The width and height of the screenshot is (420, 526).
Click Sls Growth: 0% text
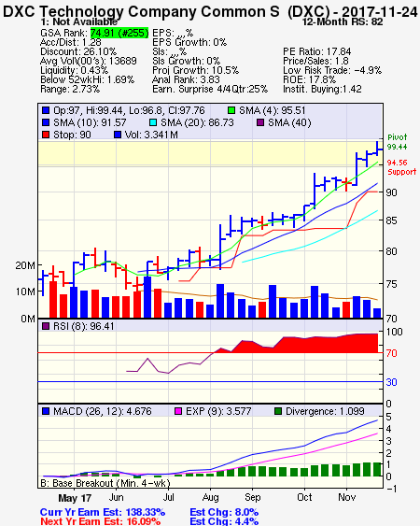(x=187, y=61)
